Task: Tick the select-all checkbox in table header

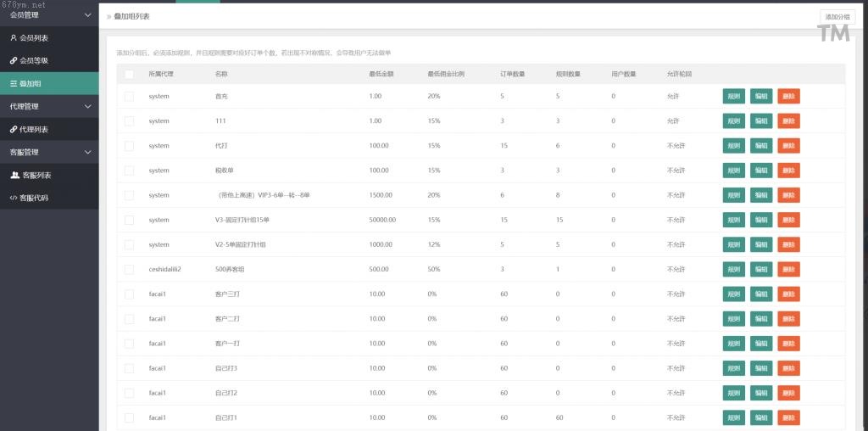Action: pos(129,75)
